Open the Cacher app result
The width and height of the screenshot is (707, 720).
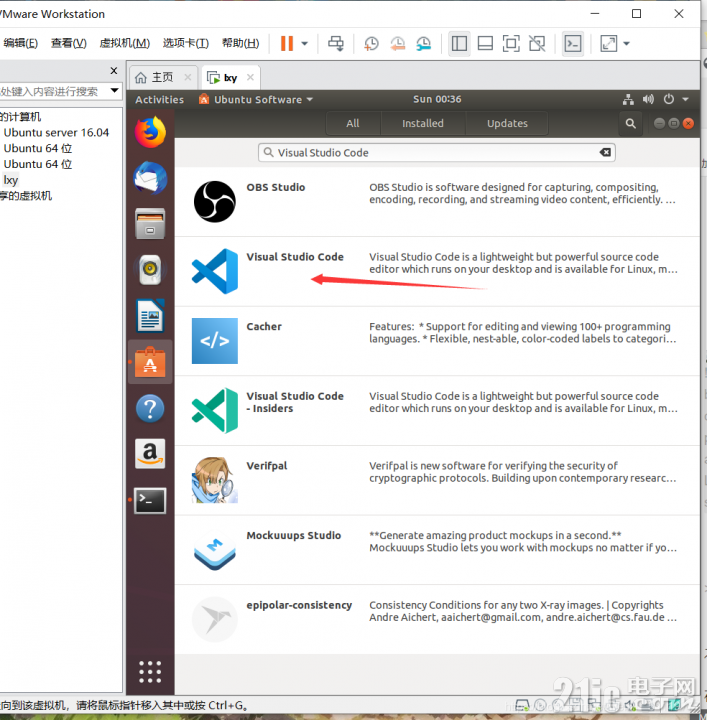click(x=437, y=341)
